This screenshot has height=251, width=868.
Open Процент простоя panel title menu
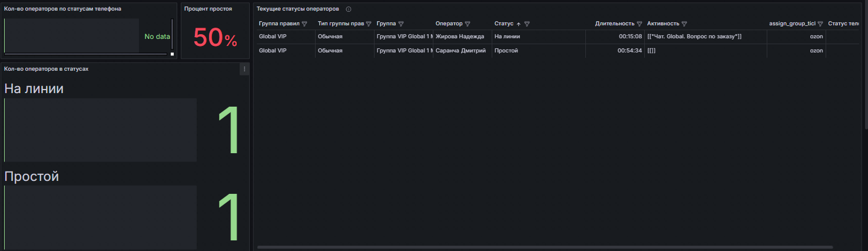208,9
